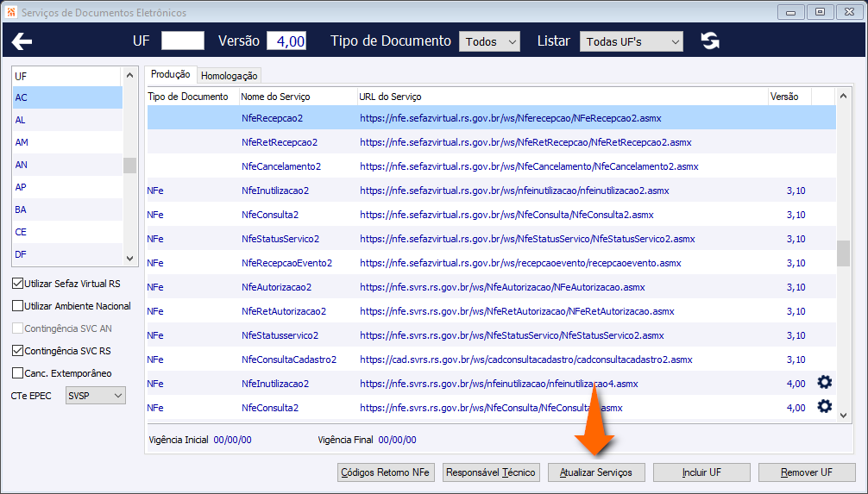Select the NfeRetAutorizacao2 service row
This screenshot has width=868, height=494.
(x=492, y=311)
